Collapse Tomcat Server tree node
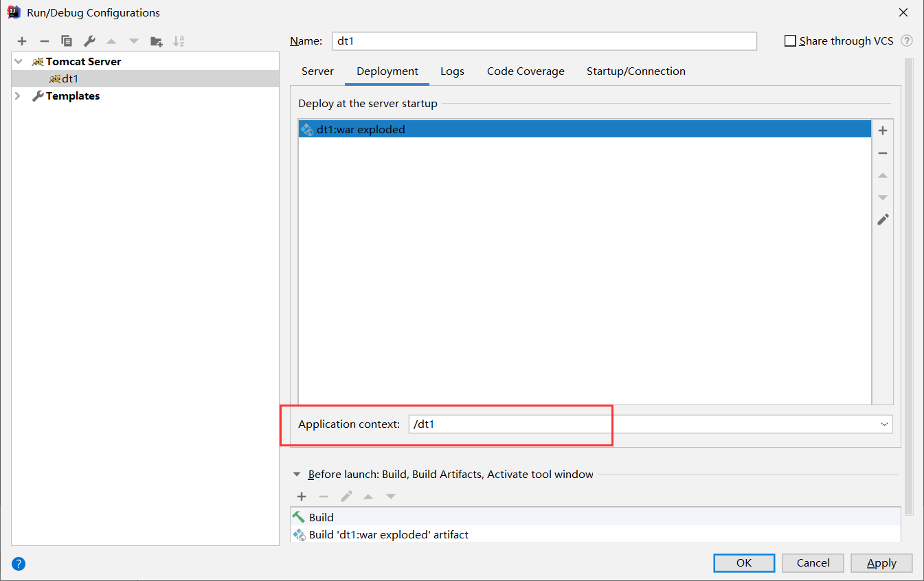924x581 pixels. 19,61
